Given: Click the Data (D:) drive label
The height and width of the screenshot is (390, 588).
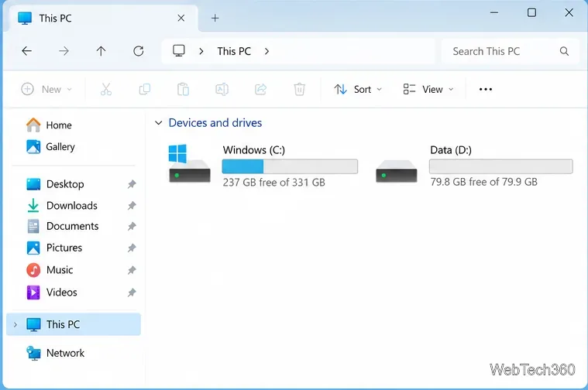Looking at the screenshot, I should [x=451, y=150].
